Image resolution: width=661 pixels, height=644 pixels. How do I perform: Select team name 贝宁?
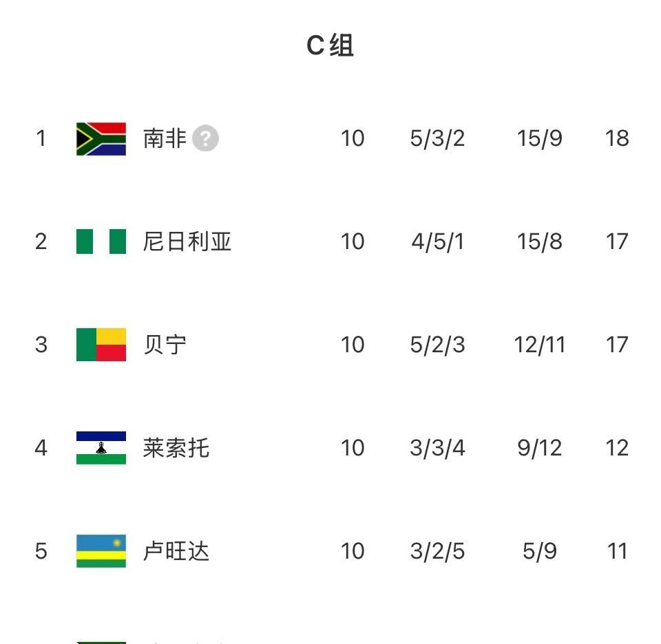point(165,345)
